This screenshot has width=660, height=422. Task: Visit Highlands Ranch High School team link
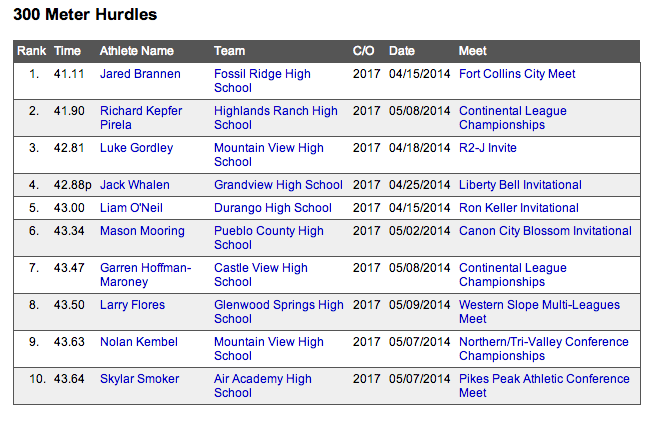tap(276, 118)
